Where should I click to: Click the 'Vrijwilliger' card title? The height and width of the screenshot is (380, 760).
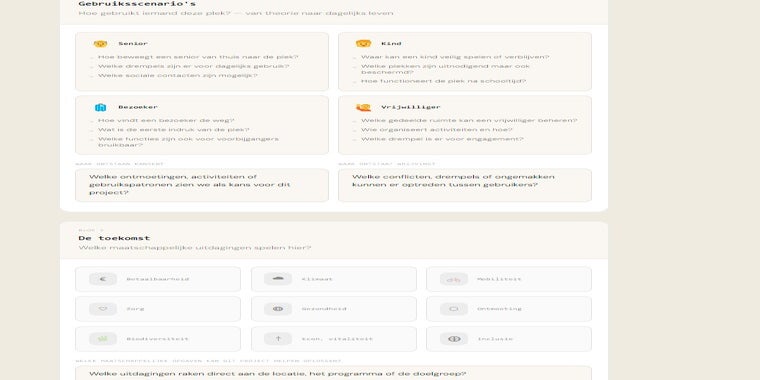(411, 107)
